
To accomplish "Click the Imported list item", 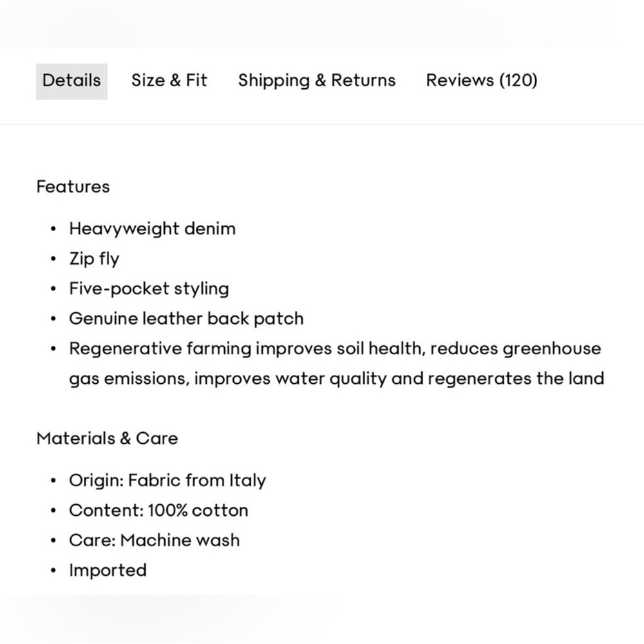I will (108, 571).
